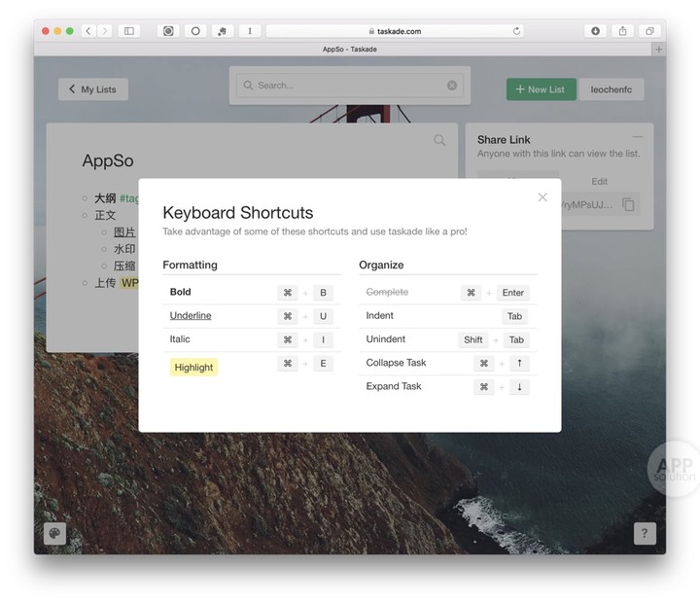
Task: Click the Expand Task label
Action: (x=394, y=386)
